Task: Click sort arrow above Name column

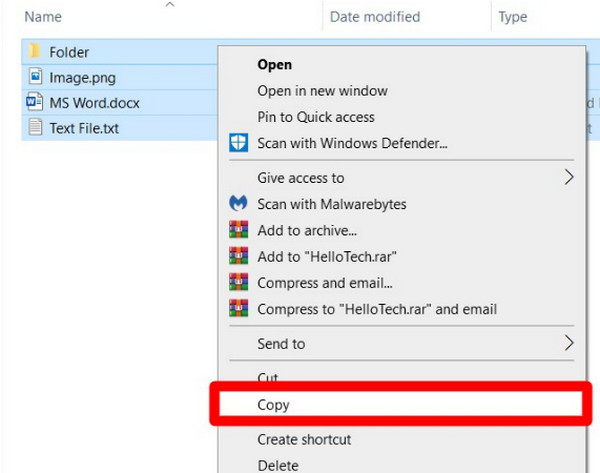Action: point(169,5)
